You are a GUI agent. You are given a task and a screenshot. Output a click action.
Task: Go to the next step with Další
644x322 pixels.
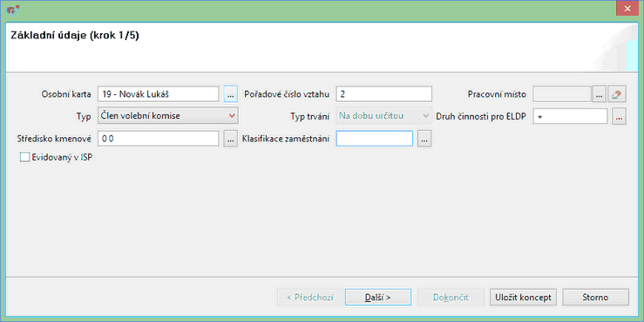(378, 298)
